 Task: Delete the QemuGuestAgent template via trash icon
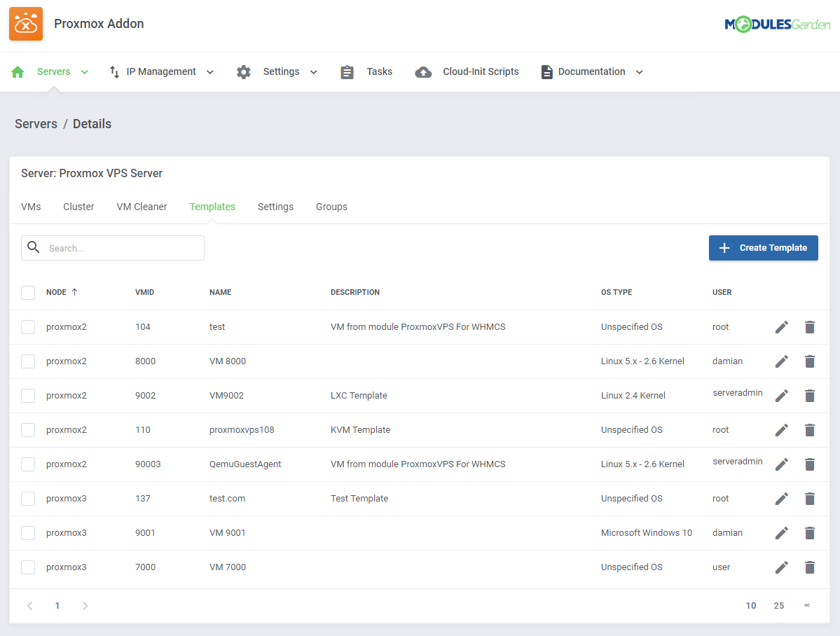[810, 464]
